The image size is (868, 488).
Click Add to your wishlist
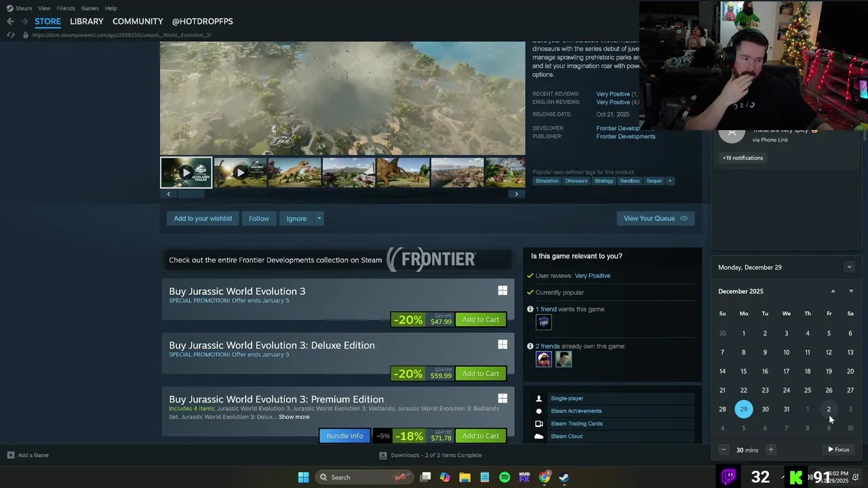click(x=203, y=218)
